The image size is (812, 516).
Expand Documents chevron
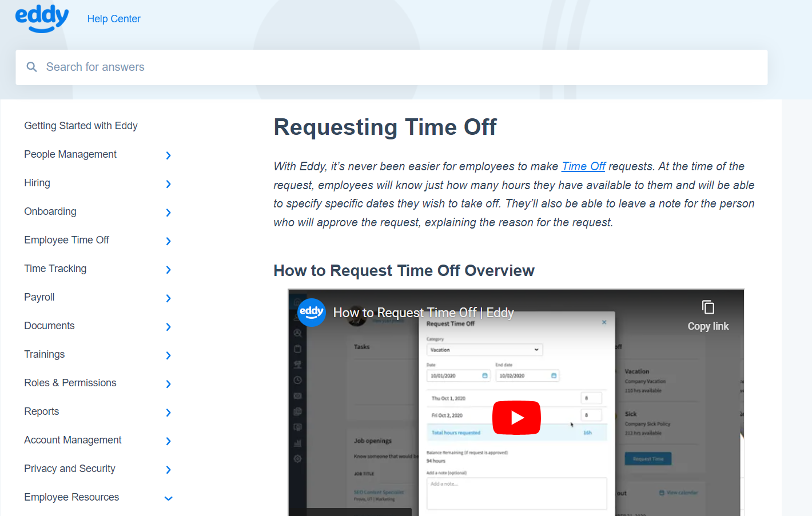pyautogui.click(x=168, y=327)
